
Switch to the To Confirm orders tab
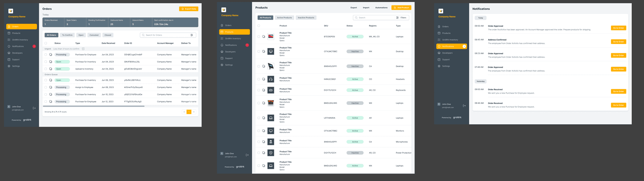67,35
